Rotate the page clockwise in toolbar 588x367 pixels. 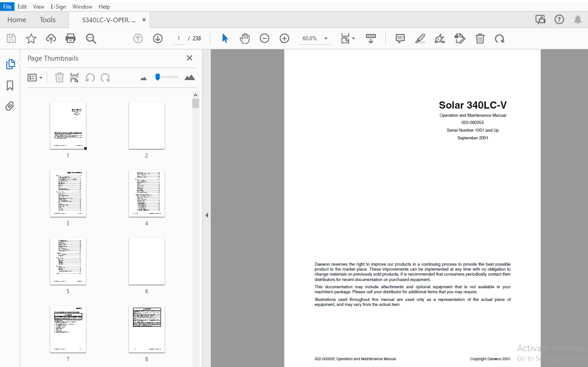coord(500,38)
